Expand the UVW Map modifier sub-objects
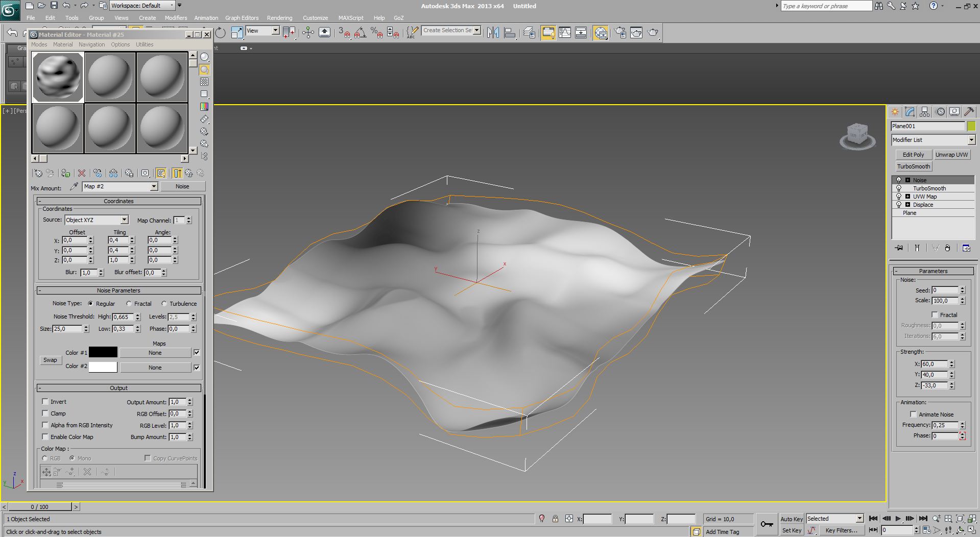Image resolution: width=980 pixels, height=537 pixels. click(x=907, y=197)
